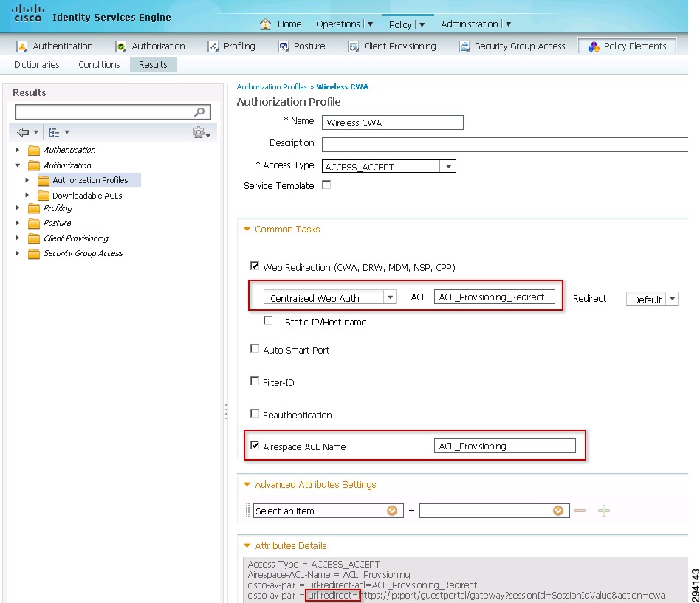Expand the Profiling tree node
700x603 pixels.
click(18, 208)
